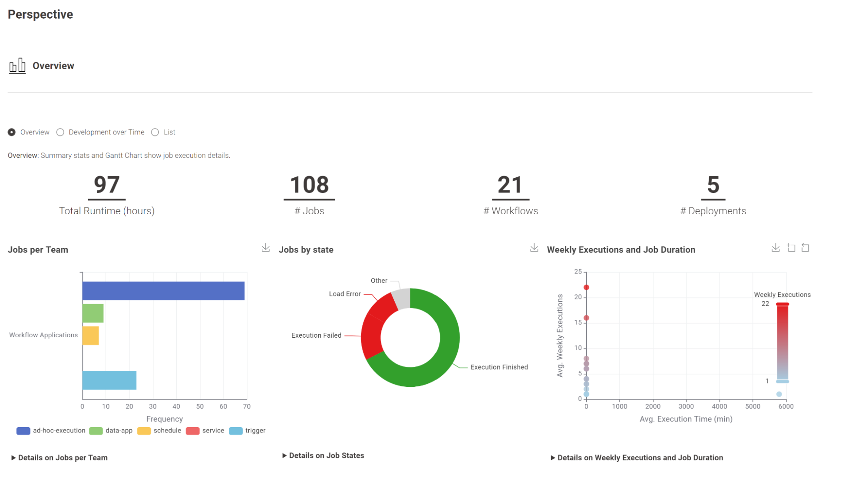Click the Overview section header
Viewport: 868px width, 485px height.
(54, 66)
